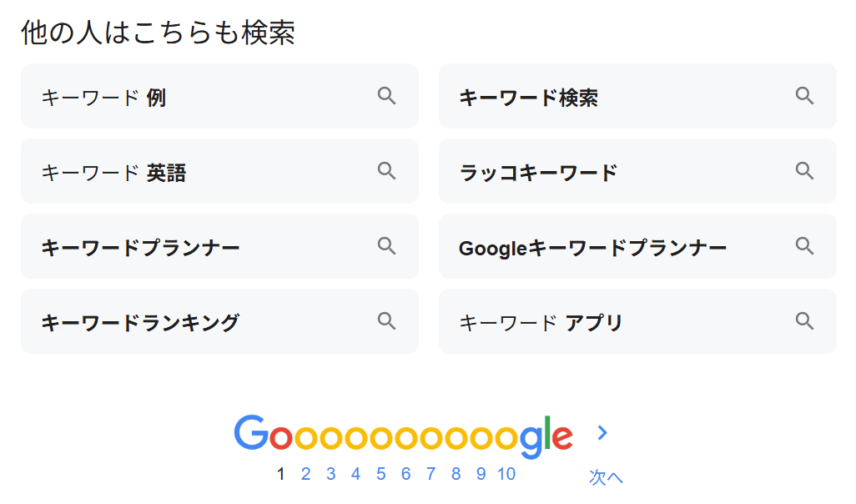Click search icon beside キーワードプランナー
This screenshot has width=856, height=504.
[386, 246]
